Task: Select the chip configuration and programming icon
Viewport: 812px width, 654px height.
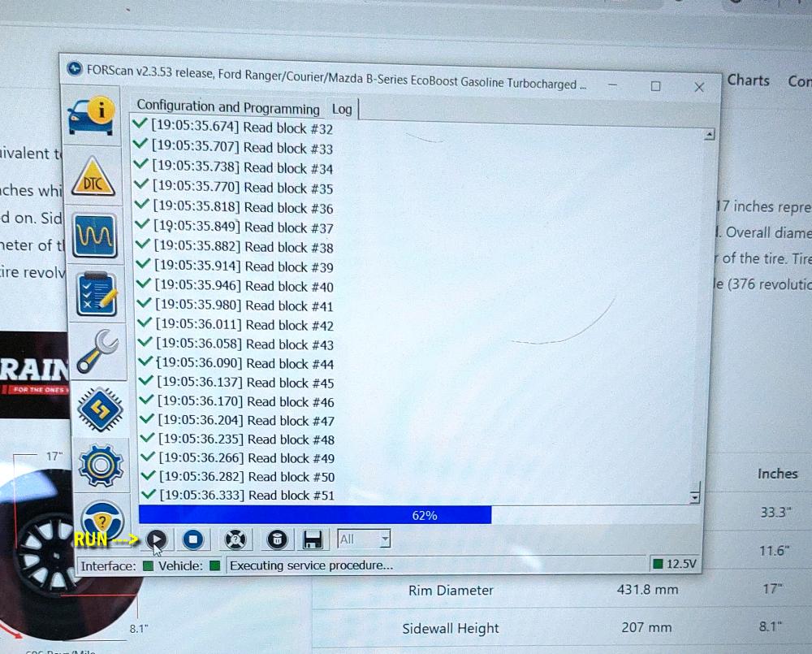Action: [x=99, y=409]
